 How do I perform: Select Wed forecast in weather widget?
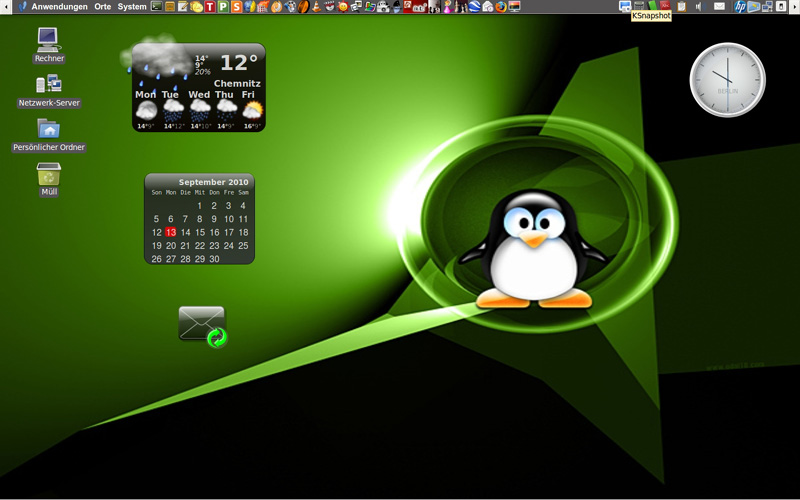pos(199,110)
